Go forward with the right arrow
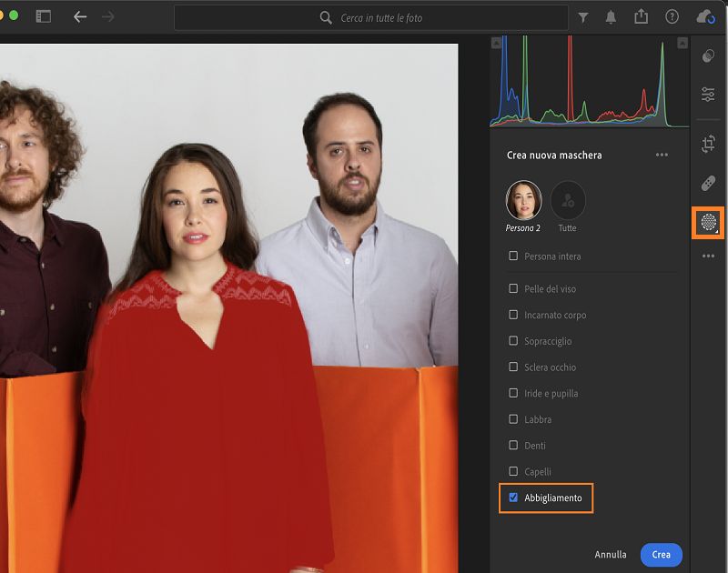This screenshot has height=573, width=728. [107, 17]
